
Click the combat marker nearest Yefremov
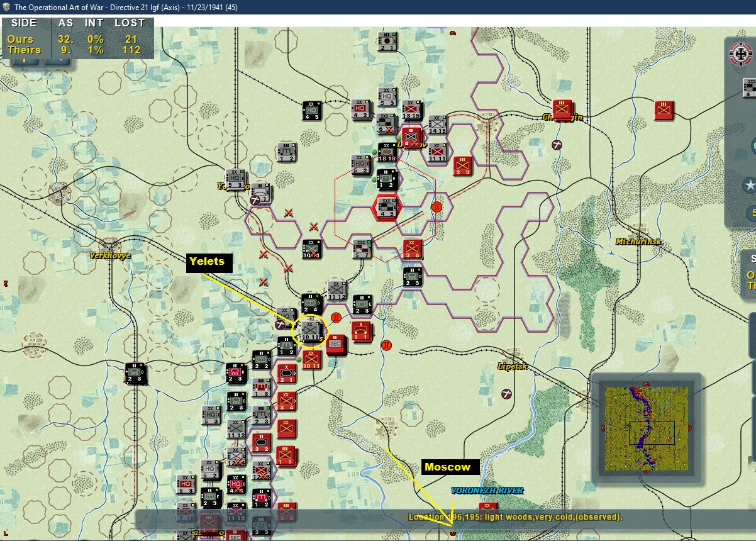289,213
